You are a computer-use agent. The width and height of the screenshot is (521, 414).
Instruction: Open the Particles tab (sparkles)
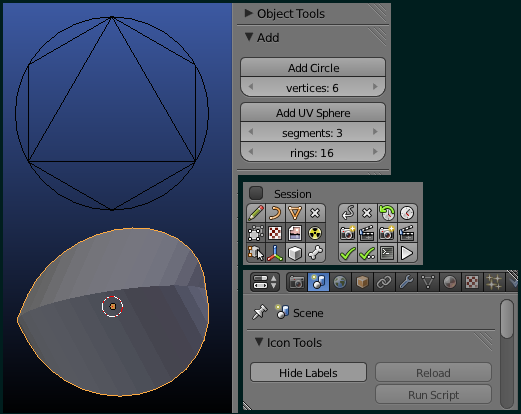(494, 282)
